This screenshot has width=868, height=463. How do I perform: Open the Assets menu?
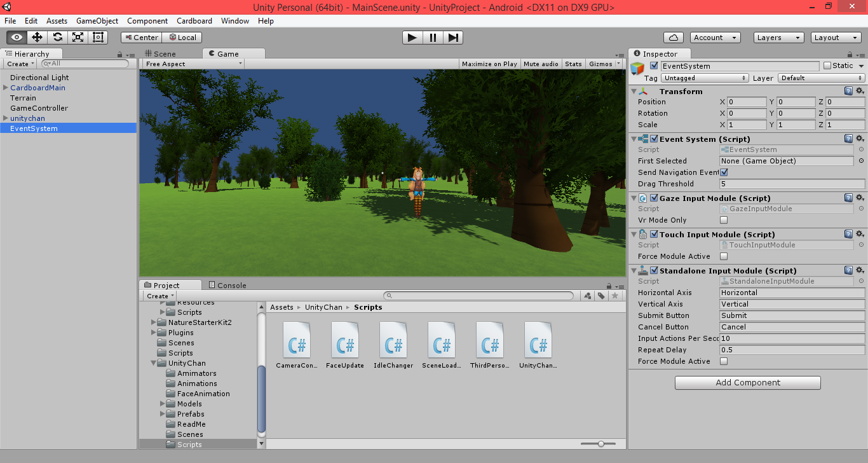pyautogui.click(x=57, y=21)
